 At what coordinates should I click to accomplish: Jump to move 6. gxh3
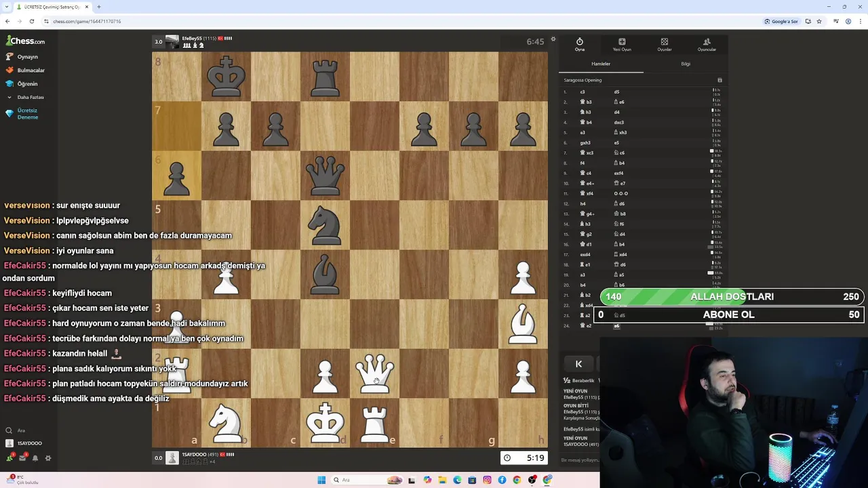point(585,142)
